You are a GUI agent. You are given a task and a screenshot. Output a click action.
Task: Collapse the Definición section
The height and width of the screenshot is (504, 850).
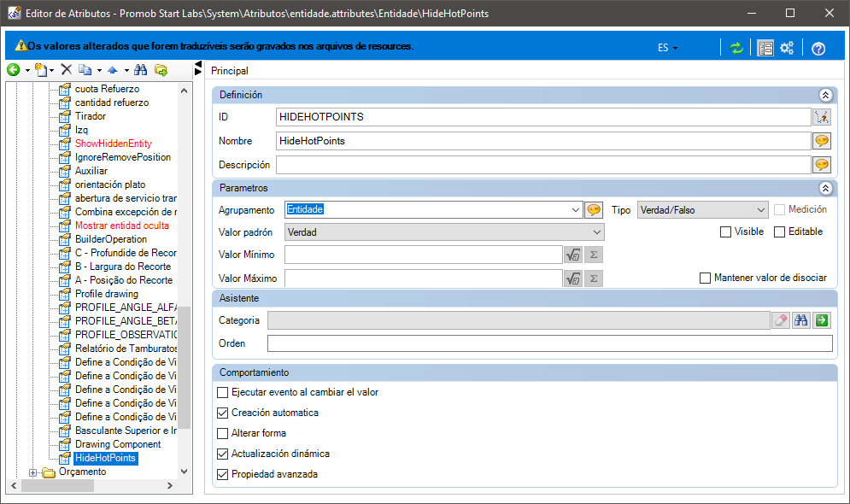point(825,96)
